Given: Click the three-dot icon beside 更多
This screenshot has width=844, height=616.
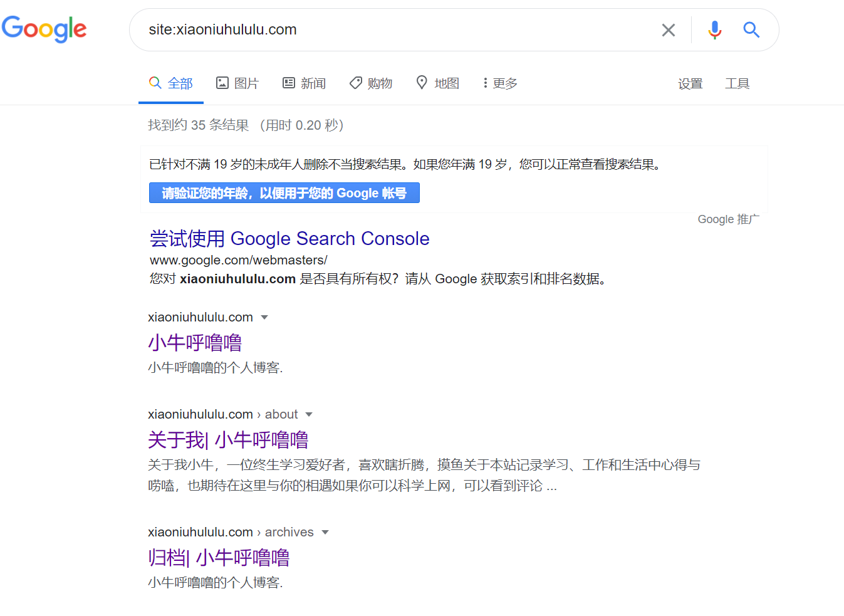Looking at the screenshot, I should tap(485, 83).
